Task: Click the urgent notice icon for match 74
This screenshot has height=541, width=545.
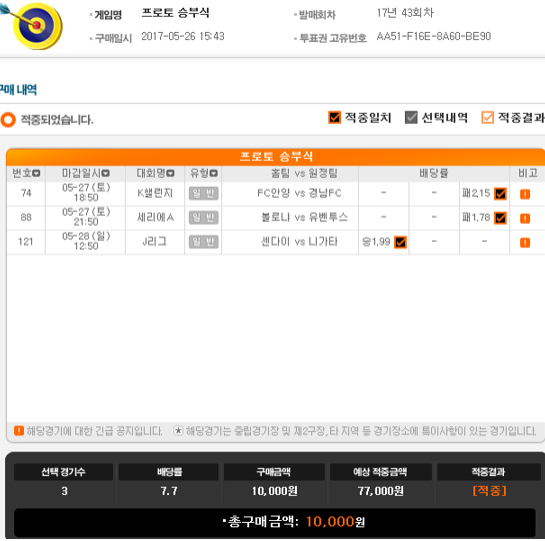Action: point(525,194)
